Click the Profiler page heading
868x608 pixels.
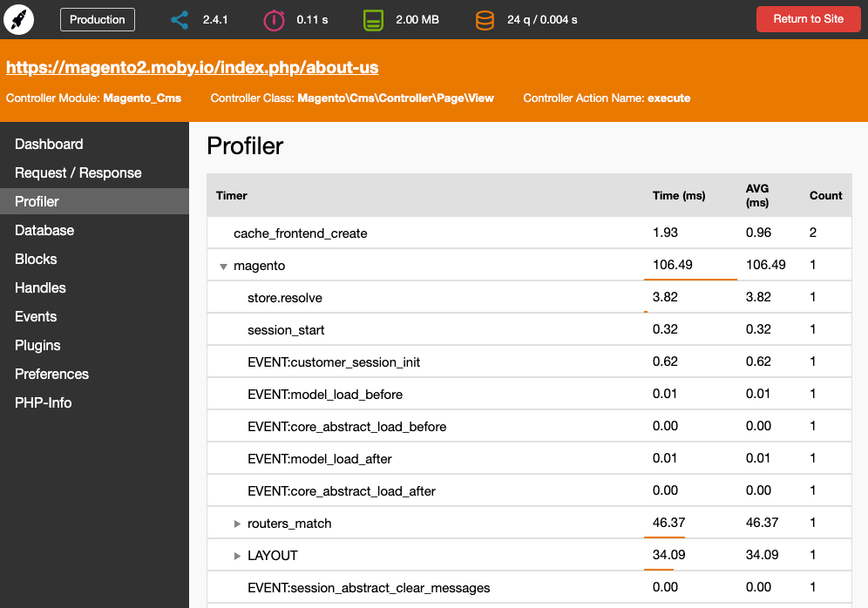(x=245, y=146)
